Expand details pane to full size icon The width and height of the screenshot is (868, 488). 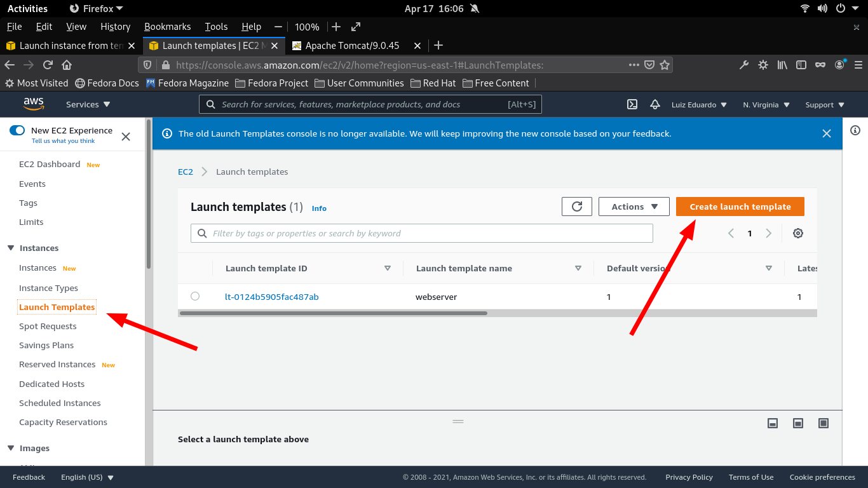(824, 423)
